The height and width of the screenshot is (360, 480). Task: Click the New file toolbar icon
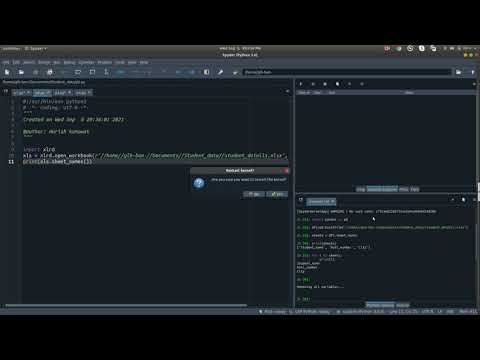point(7,72)
